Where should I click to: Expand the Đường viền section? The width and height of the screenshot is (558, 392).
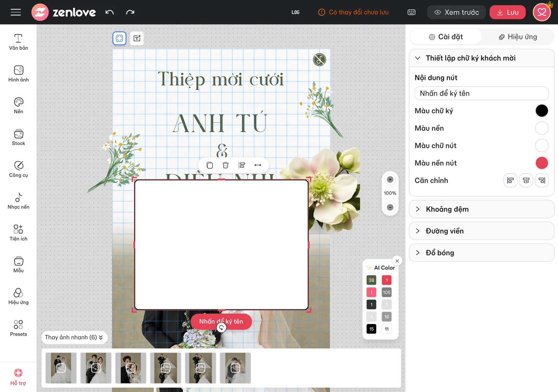482,231
